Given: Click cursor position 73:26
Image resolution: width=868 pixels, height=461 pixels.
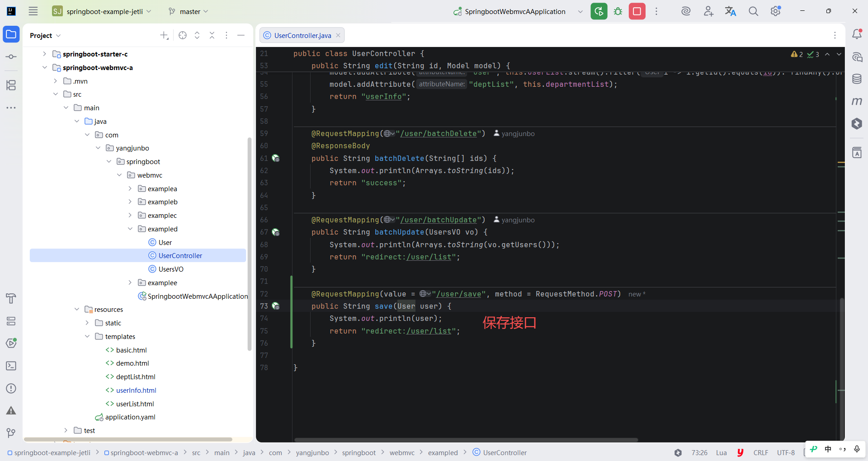Looking at the screenshot, I should point(699,452).
